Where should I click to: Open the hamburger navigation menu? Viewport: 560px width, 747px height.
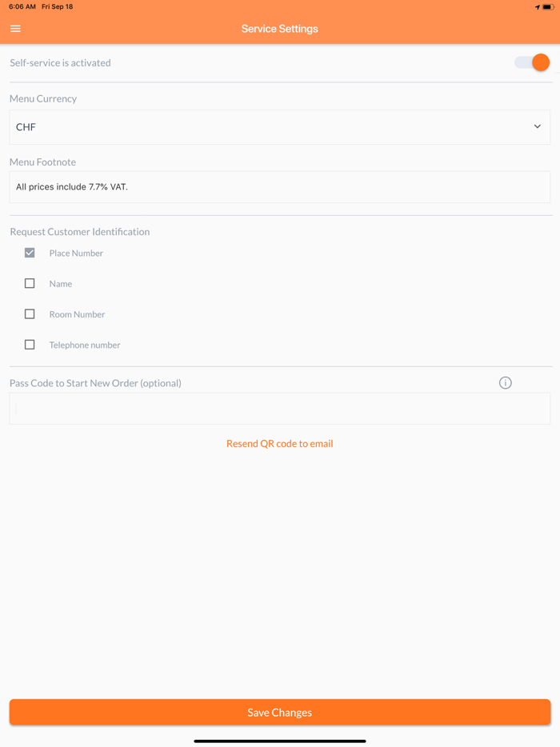click(15, 28)
